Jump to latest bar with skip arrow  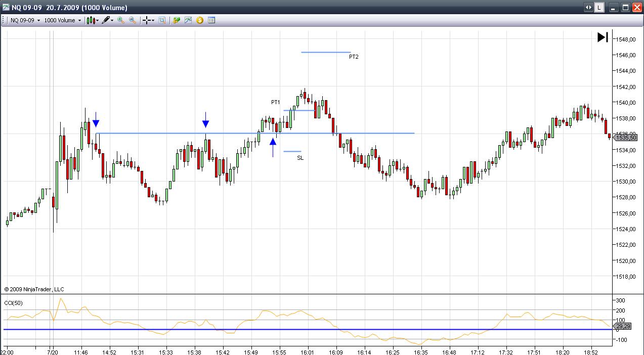(x=603, y=37)
